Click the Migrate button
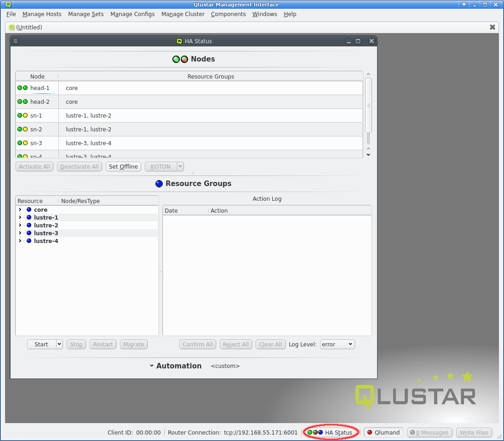504x441 pixels. click(134, 345)
